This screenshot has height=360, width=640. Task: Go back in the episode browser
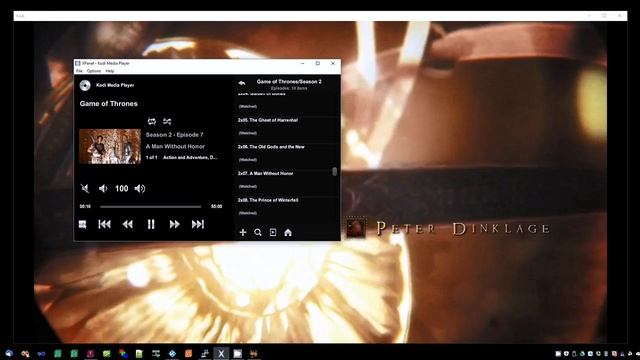tap(242, 83)
